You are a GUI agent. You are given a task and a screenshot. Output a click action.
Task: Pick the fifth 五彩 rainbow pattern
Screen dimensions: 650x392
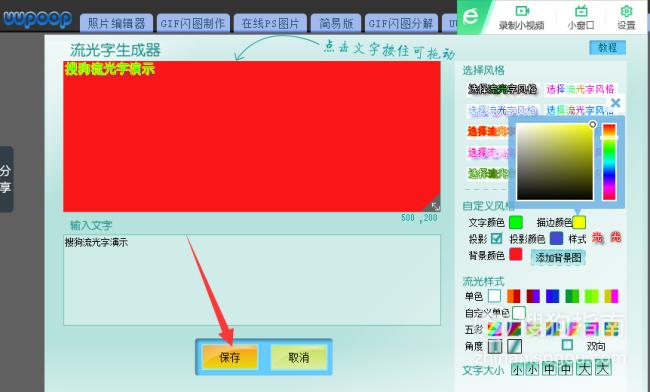point(572,329)
